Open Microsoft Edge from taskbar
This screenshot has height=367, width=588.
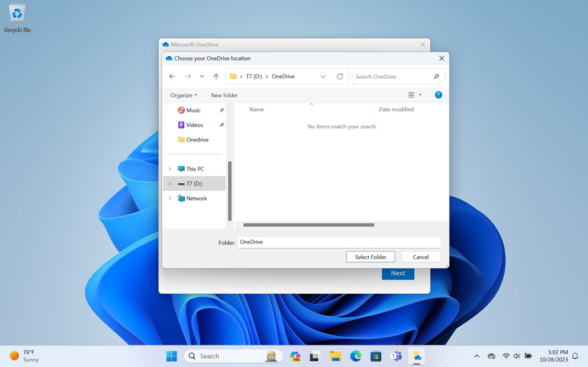coord(356,356)
